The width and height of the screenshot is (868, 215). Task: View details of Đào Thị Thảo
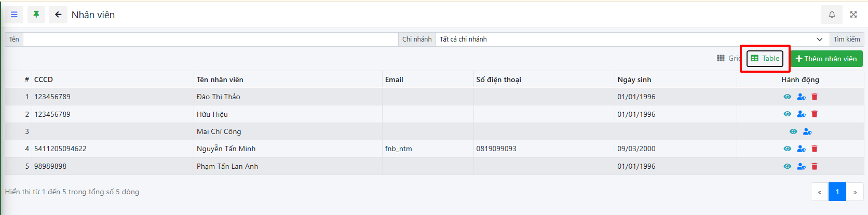click(x=788, y=97)
